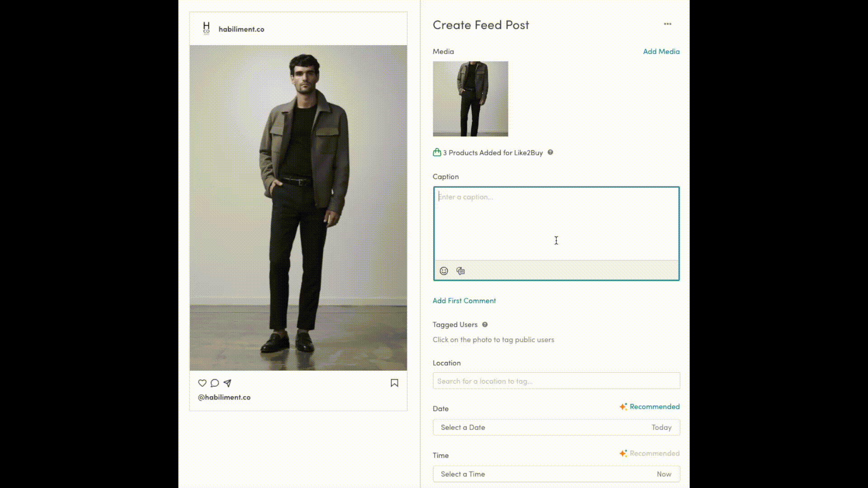Viewport: 868px width, 488px height.
Task: Click the share paper-plane icon
Action: point(227,383)
